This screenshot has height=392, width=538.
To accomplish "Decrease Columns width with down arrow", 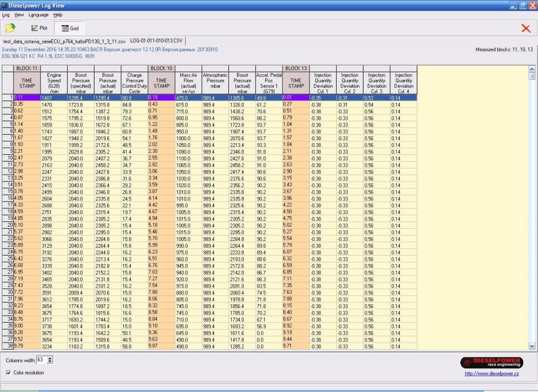I will (x=50, y=362).
